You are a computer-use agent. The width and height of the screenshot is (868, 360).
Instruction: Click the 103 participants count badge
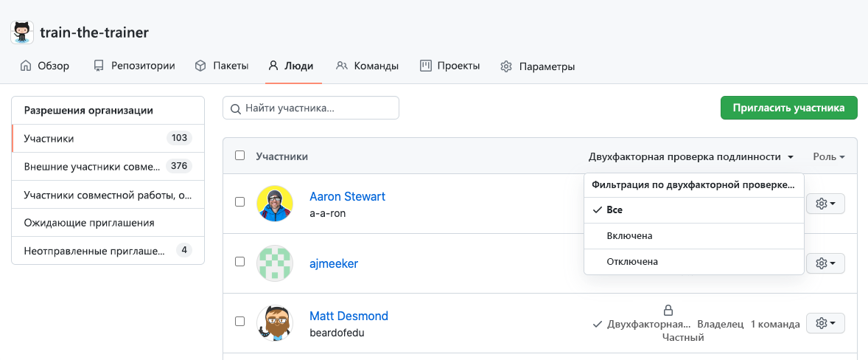click(179, 139)
